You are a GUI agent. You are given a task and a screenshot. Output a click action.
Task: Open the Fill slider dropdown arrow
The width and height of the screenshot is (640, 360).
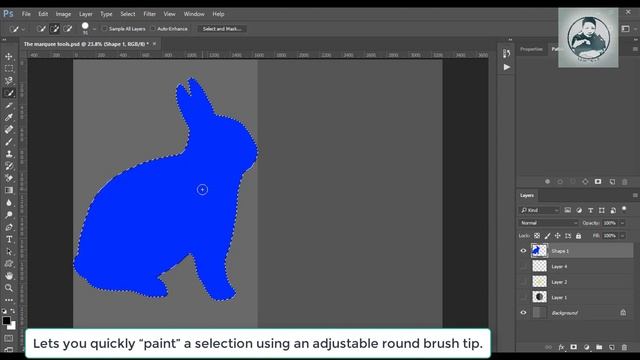[622, 236]
